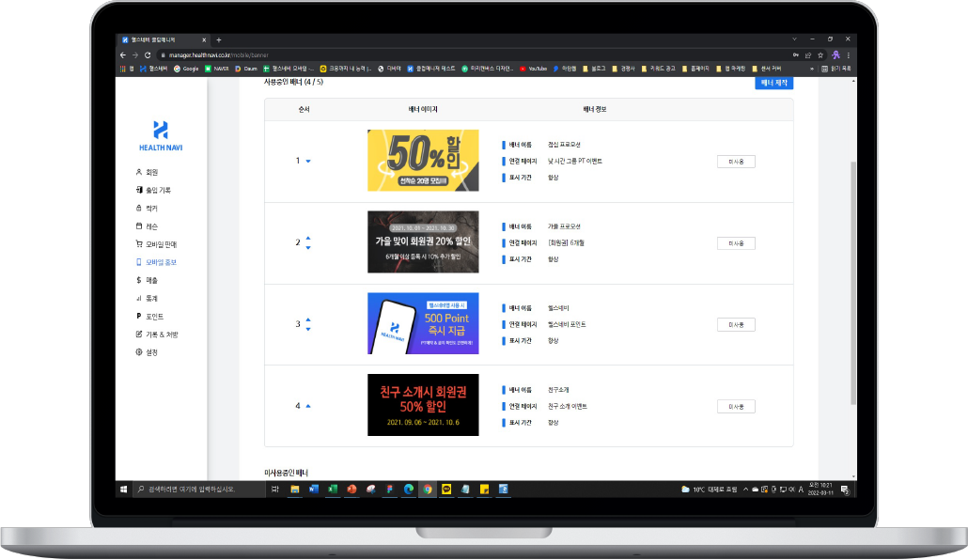Open 통계 (statistics) in the sidebar

147,298
